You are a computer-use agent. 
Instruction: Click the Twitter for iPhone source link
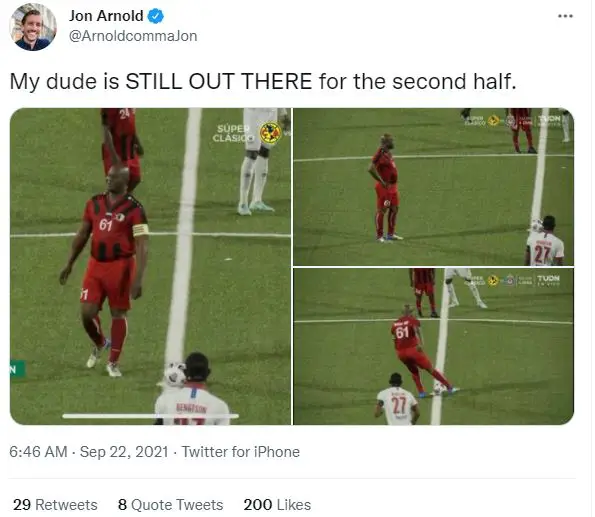pos(241,452)
